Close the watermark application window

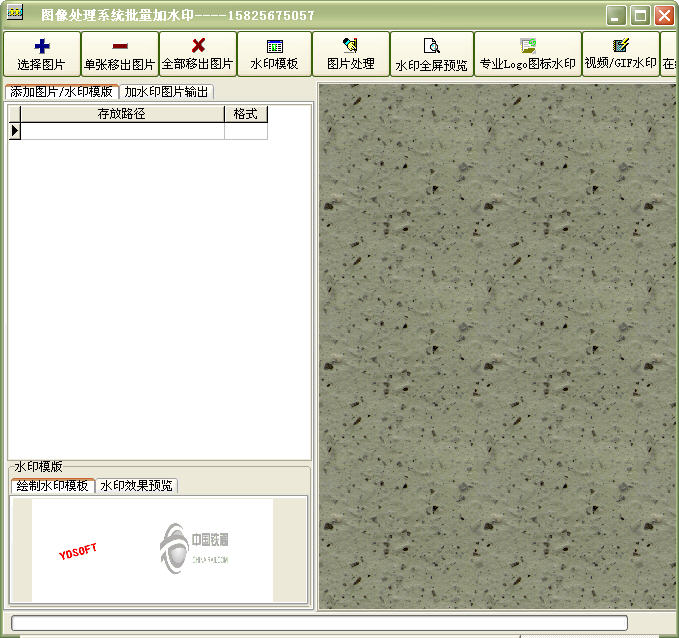664,16
